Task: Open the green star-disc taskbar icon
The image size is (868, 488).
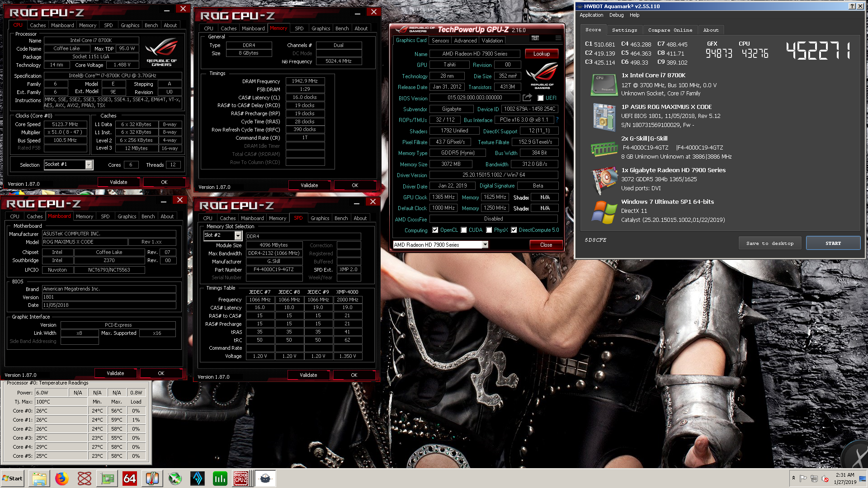Action: point(175,478)
